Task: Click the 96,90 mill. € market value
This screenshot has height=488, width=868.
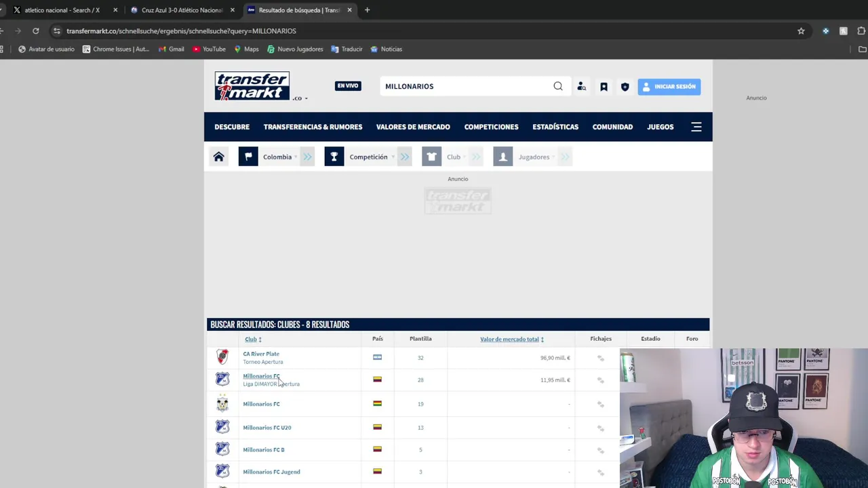Action: click(x=555, y=358)
